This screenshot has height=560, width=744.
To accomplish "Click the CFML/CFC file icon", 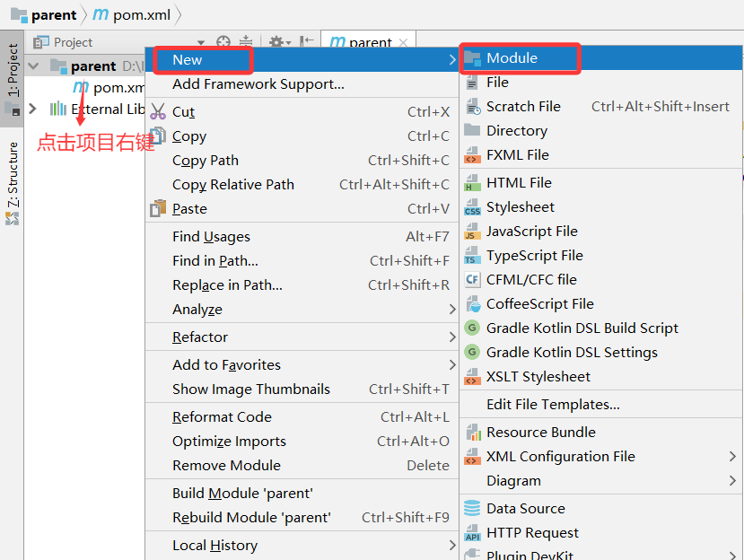I will click(x=472, y=279).
